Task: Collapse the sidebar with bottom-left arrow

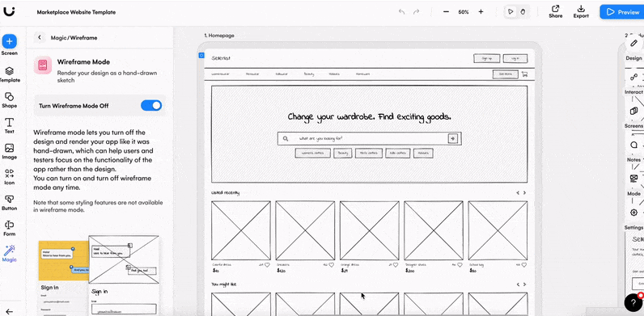Action: coord(9,312)
